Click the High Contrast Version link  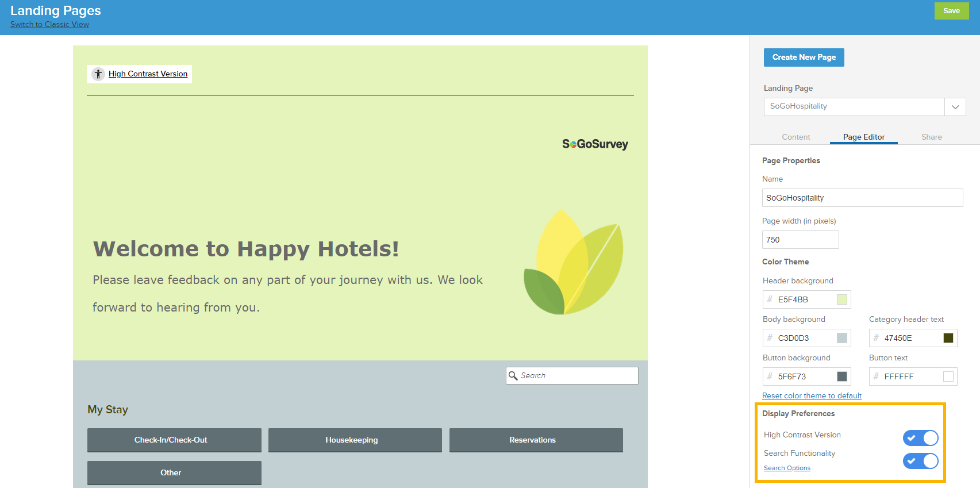pyautogui.click(x=148, y=74)
